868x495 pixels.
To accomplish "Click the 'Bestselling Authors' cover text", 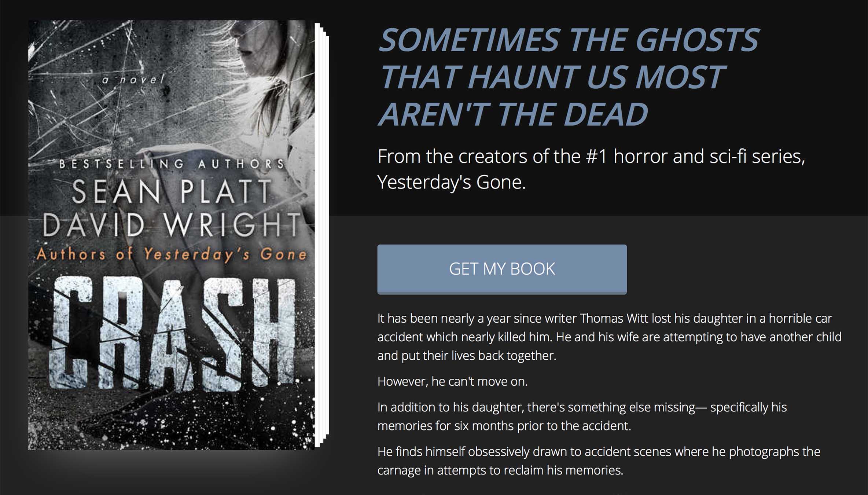I will pyautogui.click(x=172, y=164).
